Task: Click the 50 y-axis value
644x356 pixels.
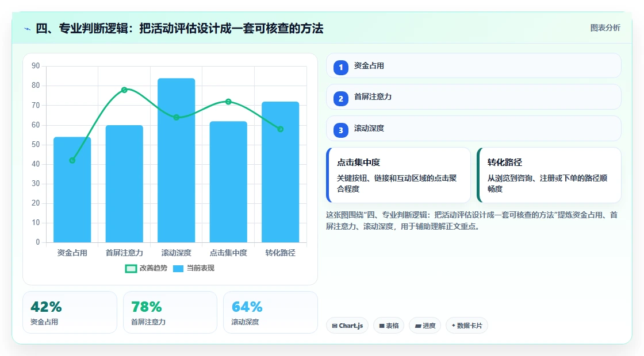Action: click(x=36, y=144)
